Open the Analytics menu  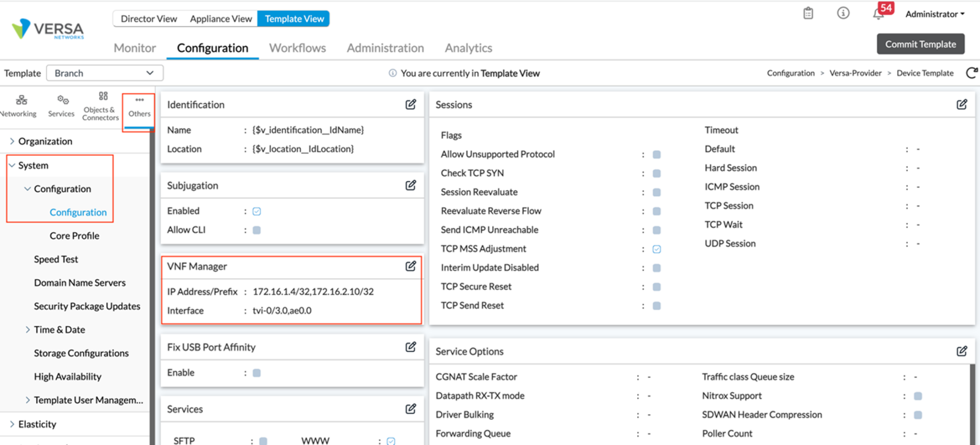coord(468,48)
